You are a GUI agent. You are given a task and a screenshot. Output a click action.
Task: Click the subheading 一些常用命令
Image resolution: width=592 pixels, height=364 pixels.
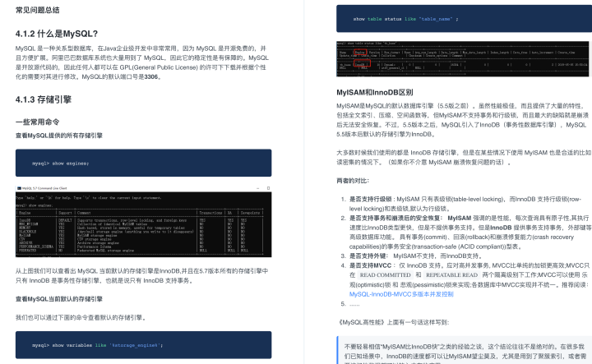pos(37,122)
